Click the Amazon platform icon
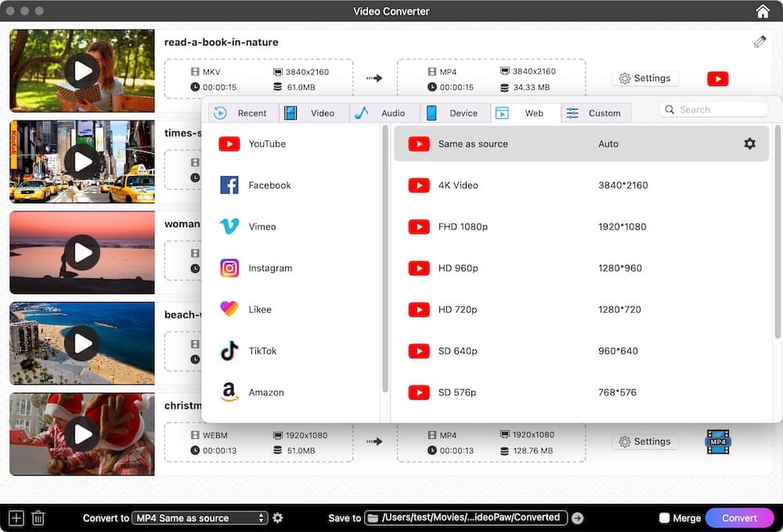This screenshot has height=532, width=783. click(x=229, y=392)
